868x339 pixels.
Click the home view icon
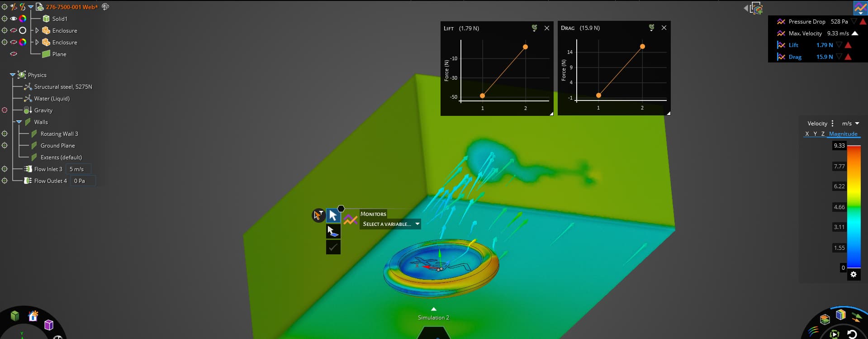[33, 316]
